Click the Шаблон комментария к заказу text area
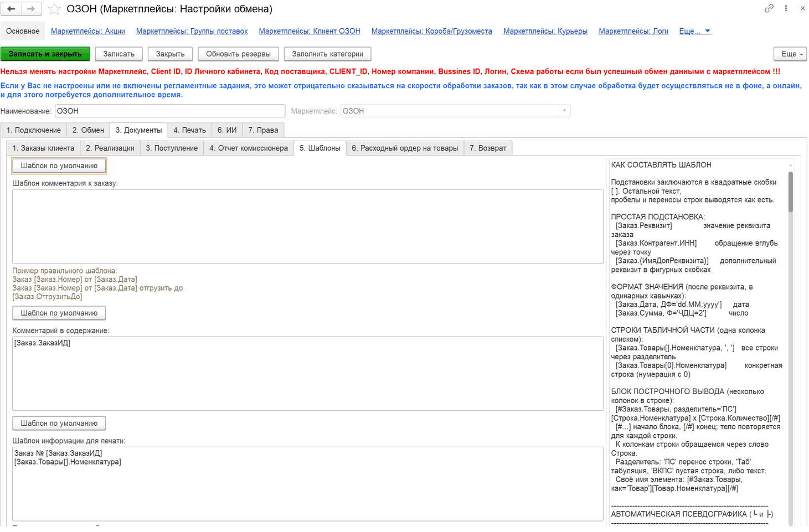Viewport: 809px width, 532px height. coord(308,226)
